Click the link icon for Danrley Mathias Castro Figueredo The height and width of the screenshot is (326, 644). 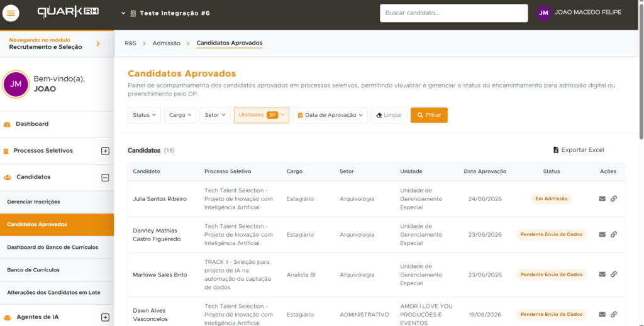tap(614, 234)
